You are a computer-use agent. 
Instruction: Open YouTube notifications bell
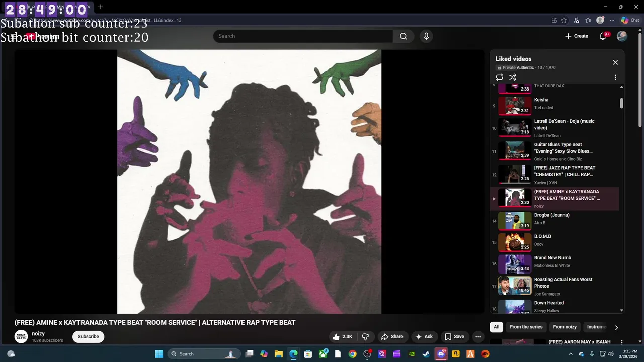click(x=603, y=36)
